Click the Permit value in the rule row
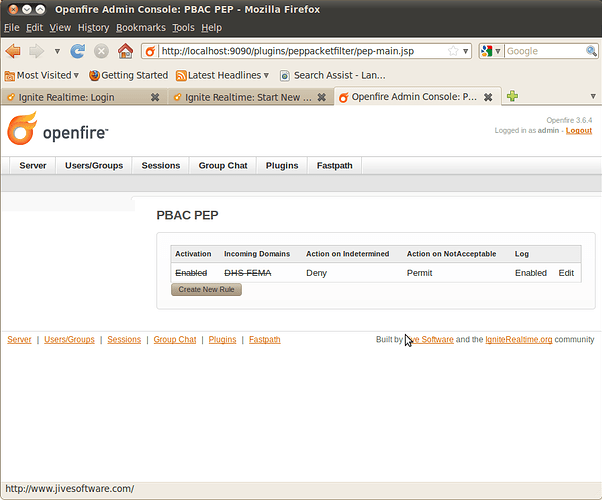 419,273
